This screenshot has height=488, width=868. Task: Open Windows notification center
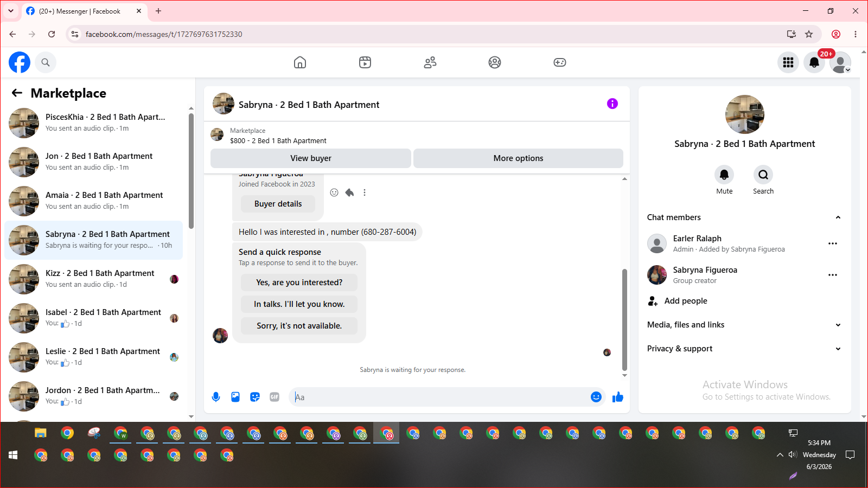click(x=850, y=455)
